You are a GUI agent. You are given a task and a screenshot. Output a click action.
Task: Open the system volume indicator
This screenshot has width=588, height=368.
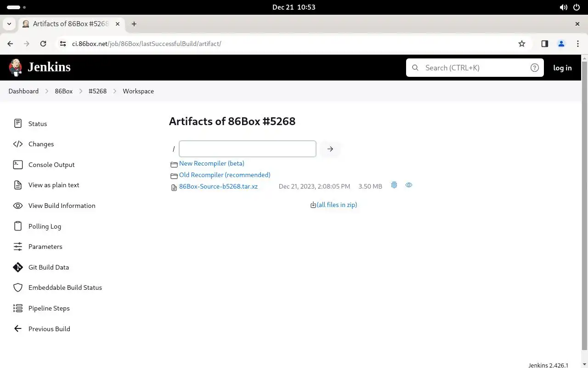click(563, 7)
